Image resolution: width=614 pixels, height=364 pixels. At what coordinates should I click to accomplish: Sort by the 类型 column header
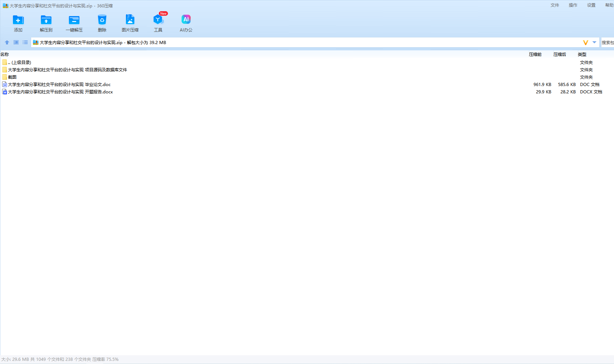pyautogui.click(x=582, y=55)
